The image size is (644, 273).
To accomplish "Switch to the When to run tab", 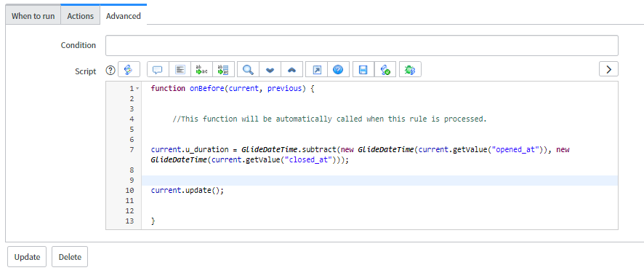I will (33, 16).
